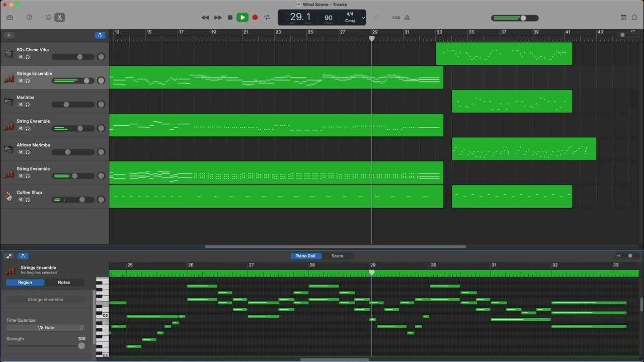
Task: Toggle the Metronome
Action: (x=407, y=18)
